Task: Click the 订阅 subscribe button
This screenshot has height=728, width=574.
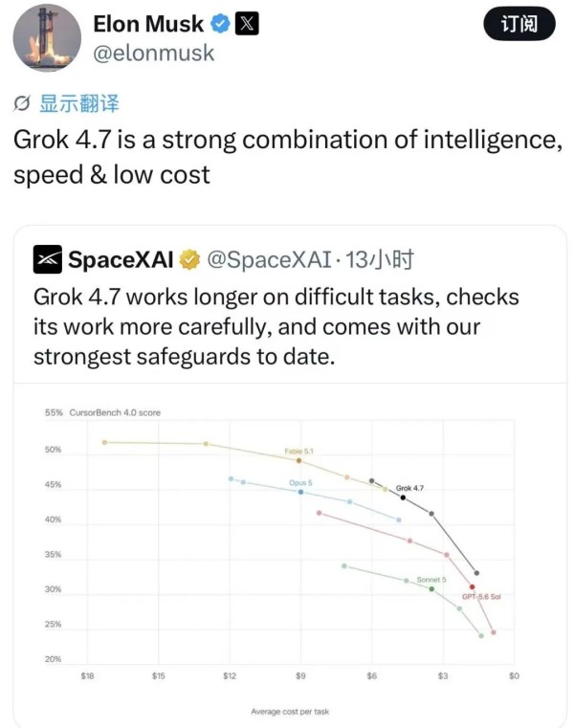Action: 519,24
